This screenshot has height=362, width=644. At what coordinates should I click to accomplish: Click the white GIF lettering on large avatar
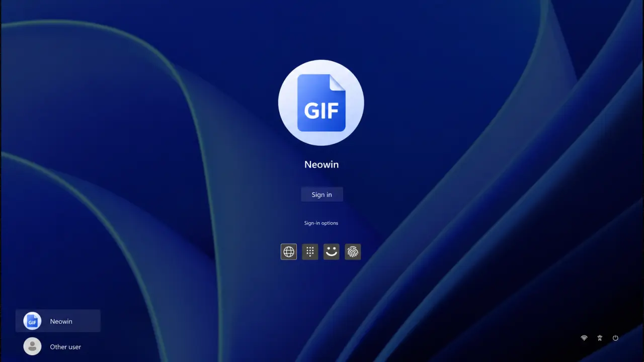tap(321, 110)
